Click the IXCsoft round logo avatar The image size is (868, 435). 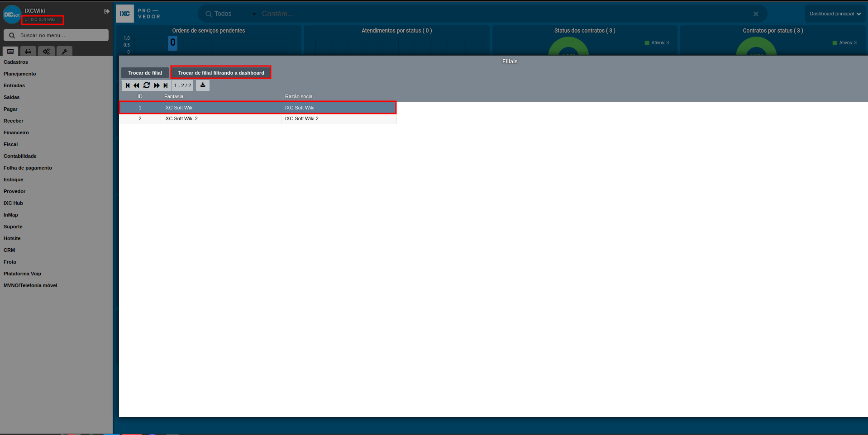(12, 14)
